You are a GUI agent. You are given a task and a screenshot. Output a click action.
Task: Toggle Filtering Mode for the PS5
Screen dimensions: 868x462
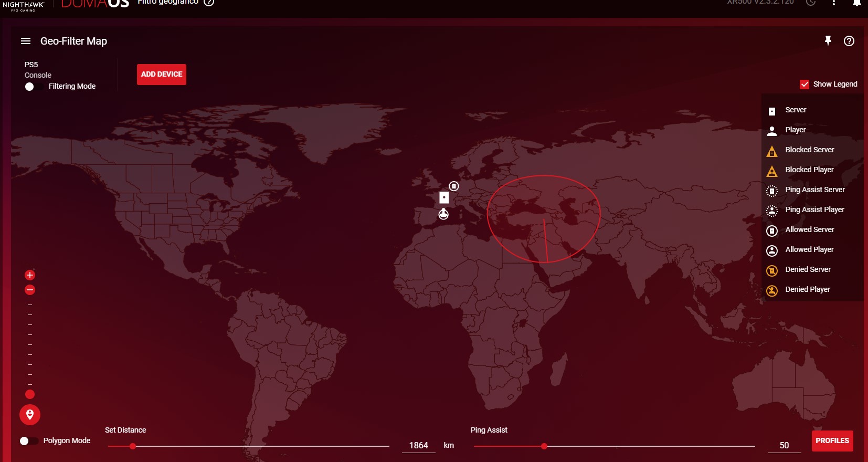pyautogui.click(x=34, y=87)
